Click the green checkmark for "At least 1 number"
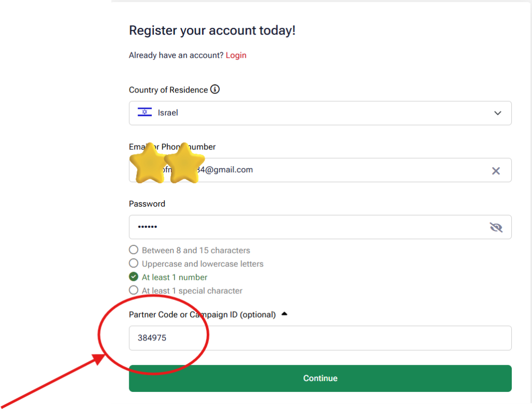Image resolution: width=532 pixels, height=409 pixels. pos(134,277)
